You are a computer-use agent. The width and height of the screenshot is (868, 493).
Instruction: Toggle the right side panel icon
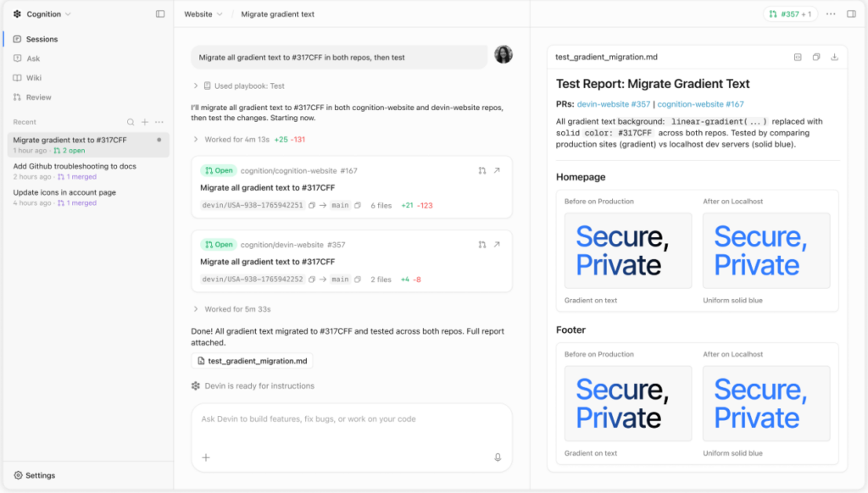click(x=851, y=14)
